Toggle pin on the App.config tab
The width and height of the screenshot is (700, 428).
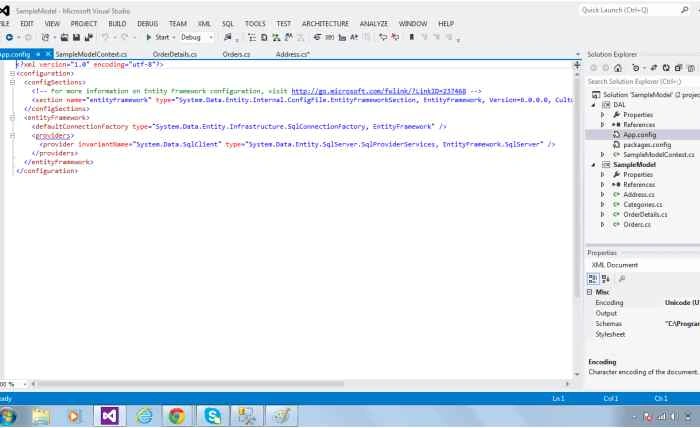pos(38,54)
